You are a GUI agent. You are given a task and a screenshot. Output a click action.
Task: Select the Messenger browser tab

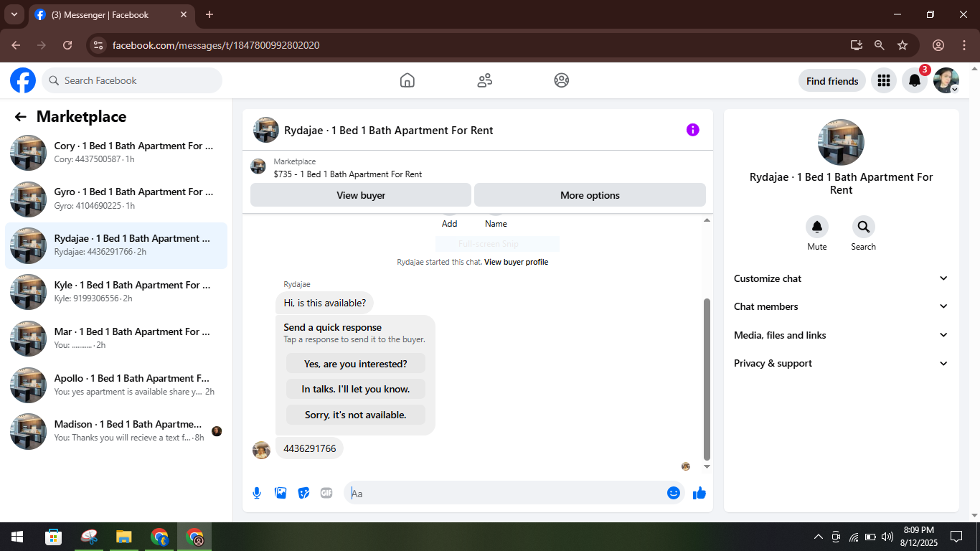coord(111,14)
